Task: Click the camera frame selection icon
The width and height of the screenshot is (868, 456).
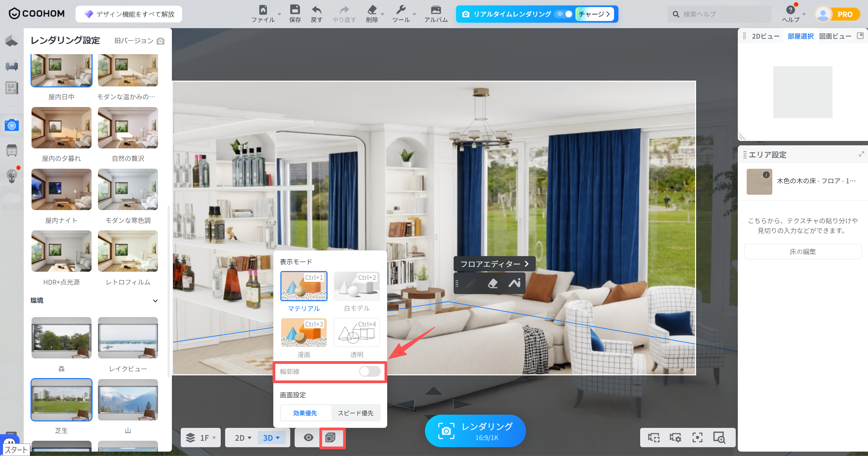Action: tap(653, 438)
